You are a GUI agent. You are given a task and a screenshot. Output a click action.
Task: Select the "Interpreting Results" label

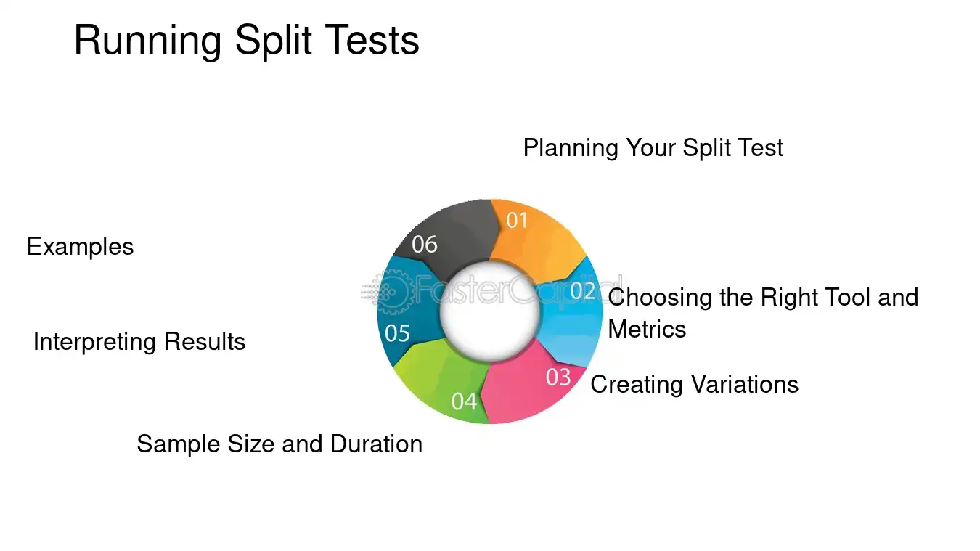[139, 342]
